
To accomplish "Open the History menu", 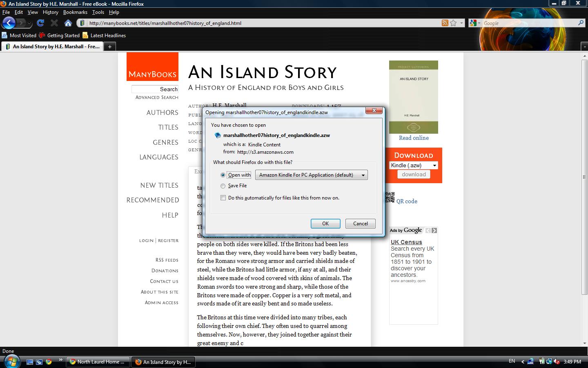I will click(51, 12).
